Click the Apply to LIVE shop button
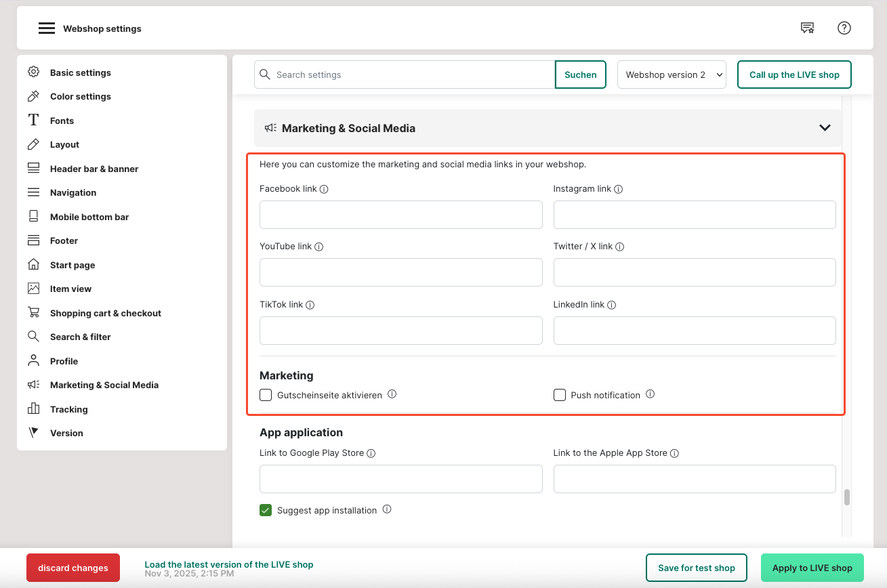This screenshot has height=588, width=887. [x=812, y=568]
